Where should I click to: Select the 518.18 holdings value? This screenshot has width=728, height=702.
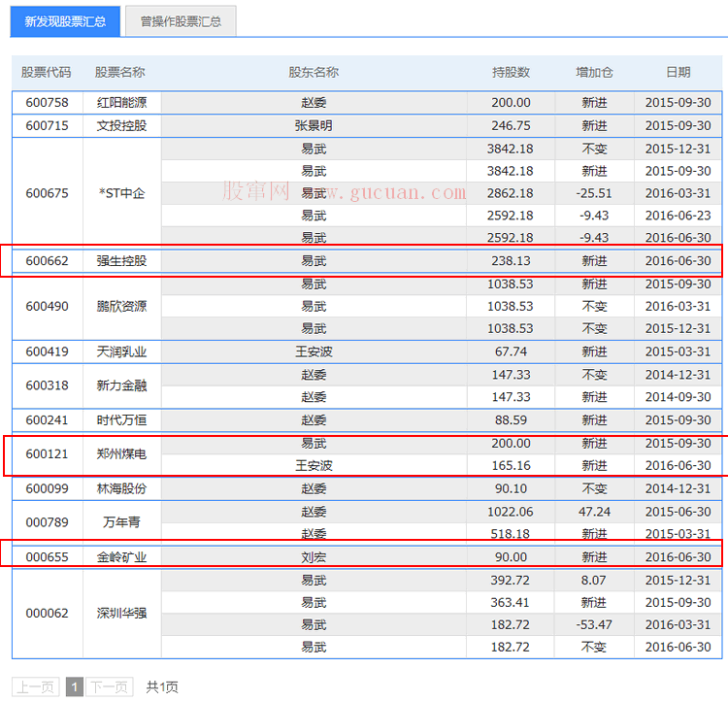(511, 534)
